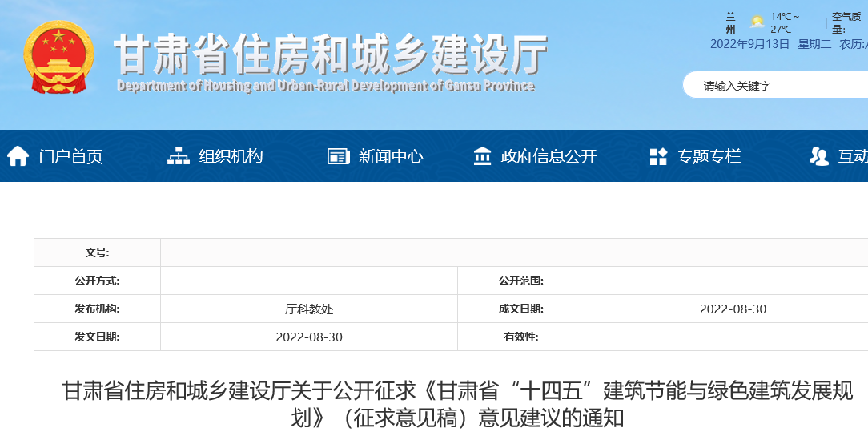Click the org chart icon beside 组织机构
The image size is (868, 440).
179,156
